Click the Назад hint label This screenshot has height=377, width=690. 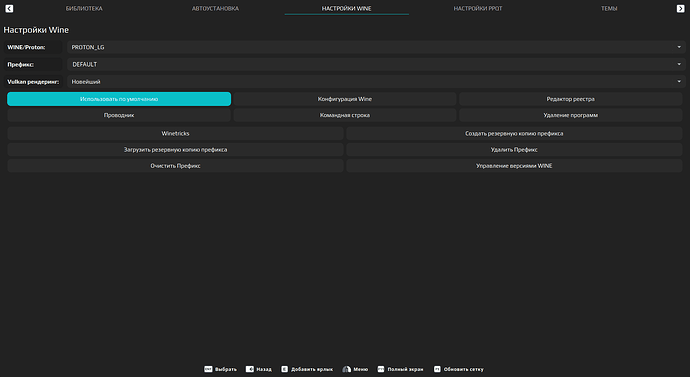pyautogui.click(x=264, y=369)
